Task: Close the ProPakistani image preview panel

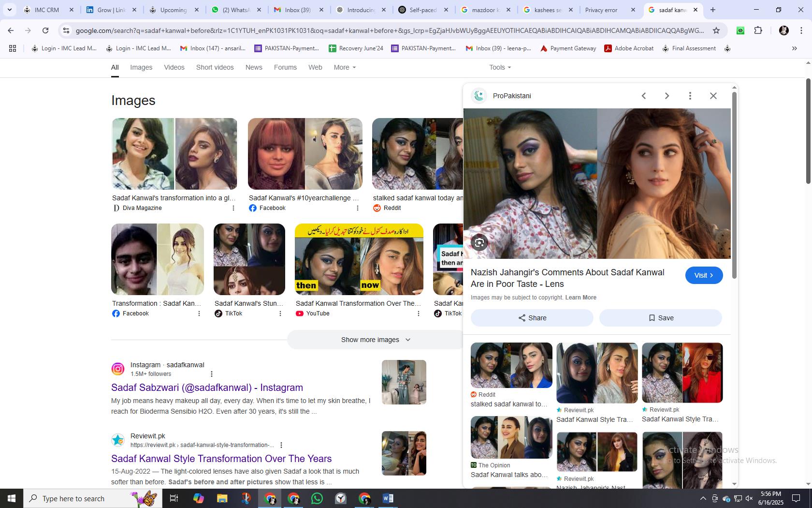Action: [x=713, y=96]
